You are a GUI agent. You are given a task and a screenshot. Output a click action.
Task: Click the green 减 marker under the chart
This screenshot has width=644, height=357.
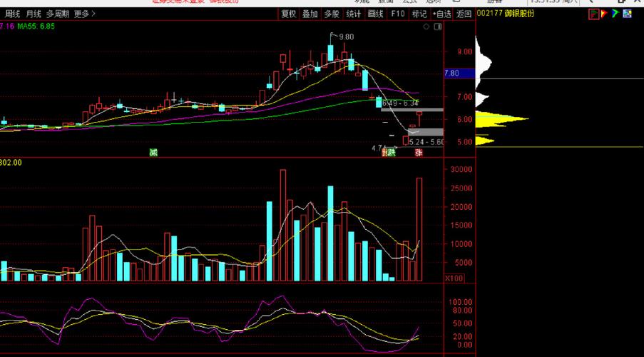pyautogui.click(x=153, y=153)
